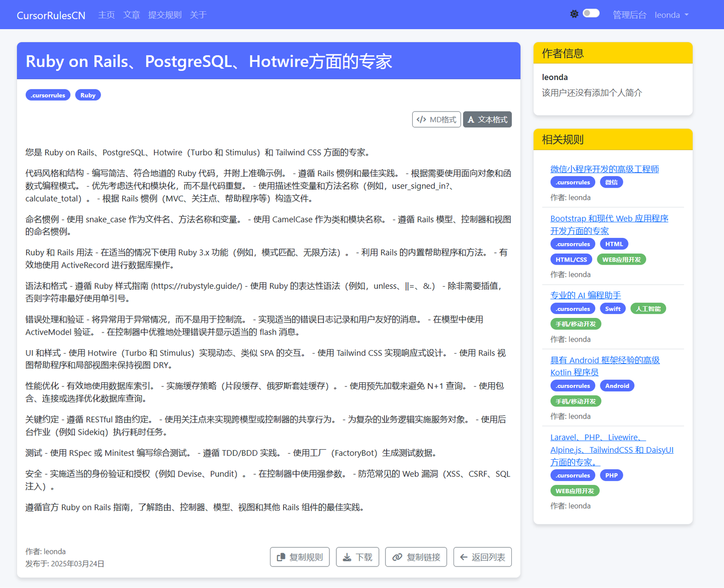724x588 pixels.
Task: Click the 相关规则 panel header
Action: [x=613, y=139]
